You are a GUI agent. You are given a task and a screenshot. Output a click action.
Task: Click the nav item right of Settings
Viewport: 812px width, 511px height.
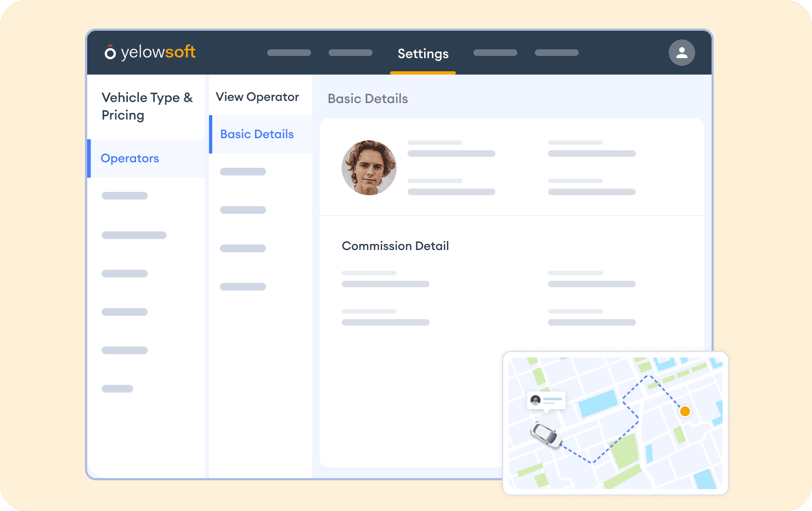tap(495, 53)
